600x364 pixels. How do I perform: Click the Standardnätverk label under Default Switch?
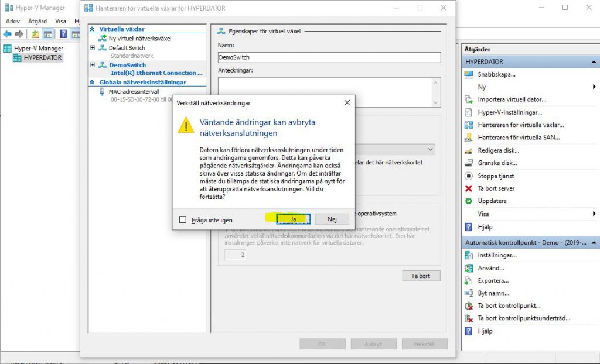pyautogui.click(x=132, y=56)
